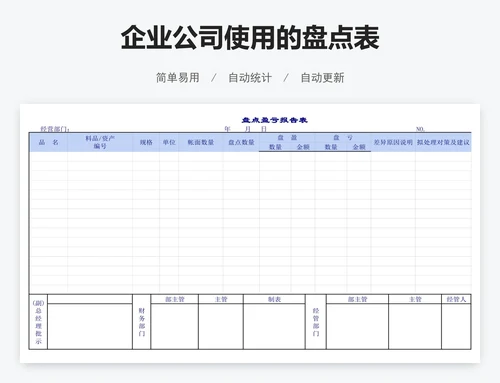Image resolution: width=500 pixels, height=383 pixels.
Task: Select the 差异原因说明 column header
Action: (x=393, y=142)
